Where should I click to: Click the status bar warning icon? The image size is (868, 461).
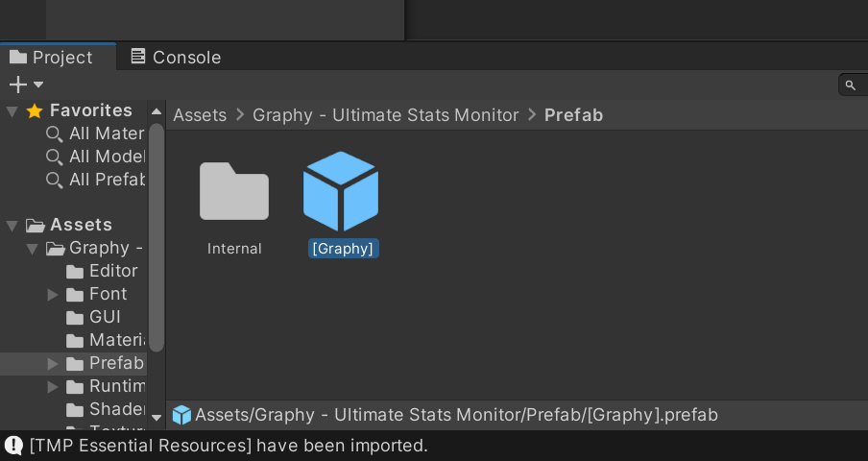13,446
